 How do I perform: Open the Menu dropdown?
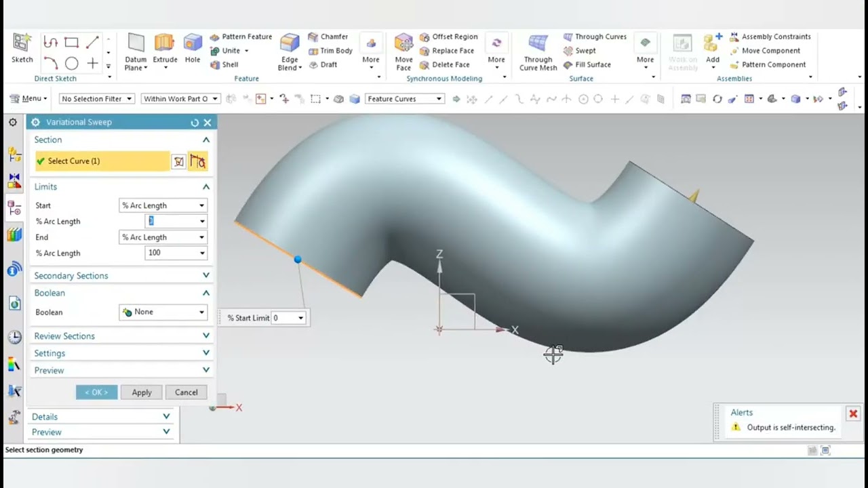pos(28,98)
